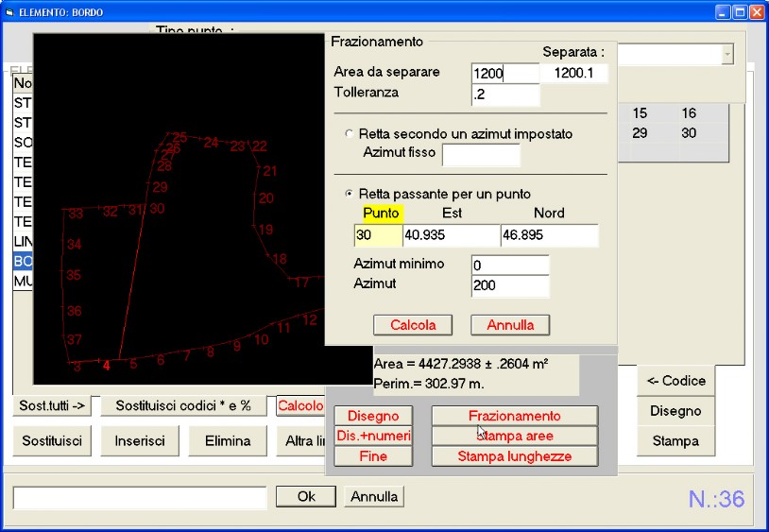Click point label 4 in drawing
Screen dimensions: 769x532
[x=107, y=366]
